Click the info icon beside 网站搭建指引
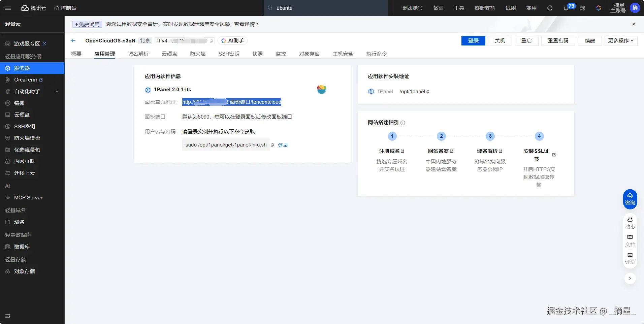 403,123
